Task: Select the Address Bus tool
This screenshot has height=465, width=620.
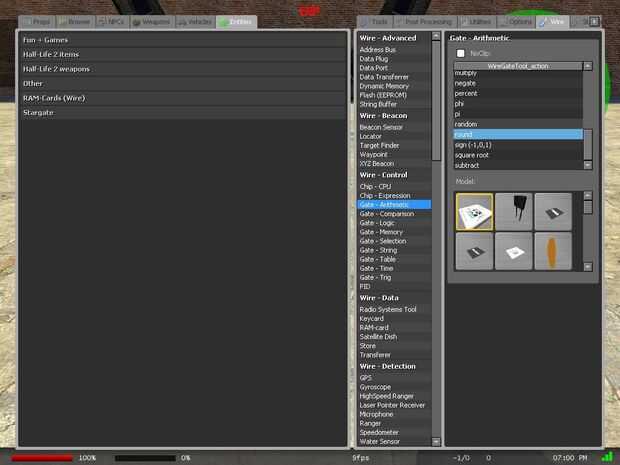Action: pos(394,50)
